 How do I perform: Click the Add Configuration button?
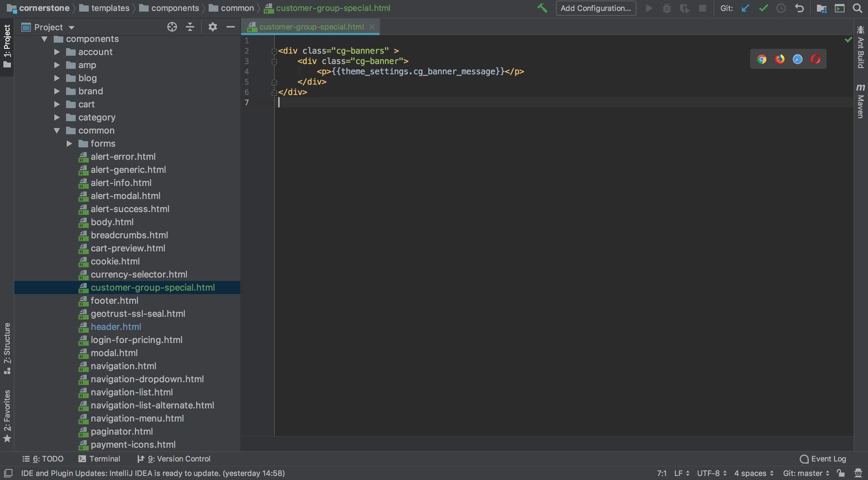point(596,8)
